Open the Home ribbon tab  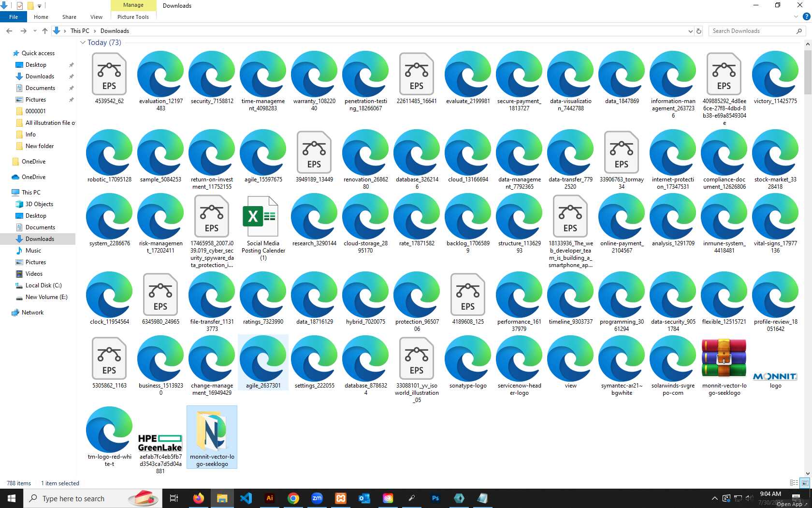[41, 17]
